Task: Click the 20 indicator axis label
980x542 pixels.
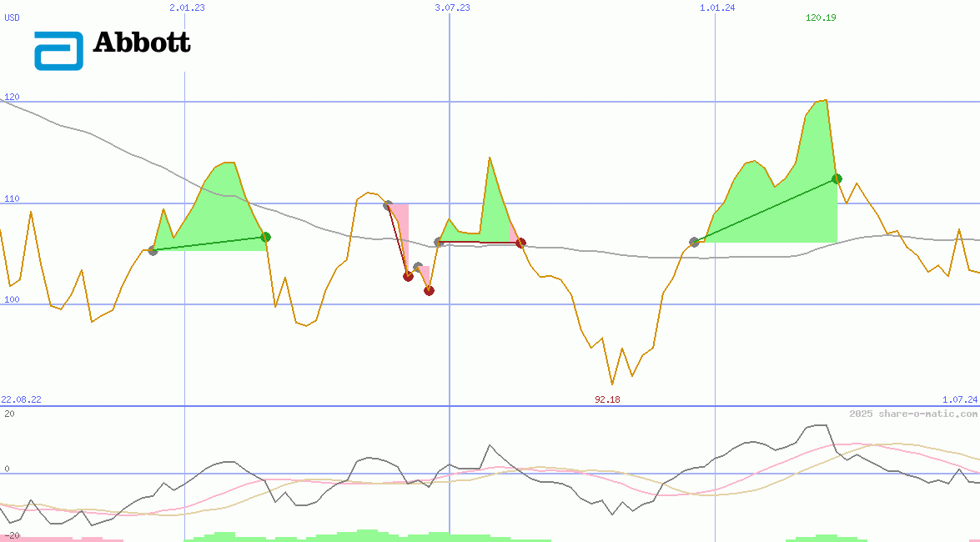Action: (9, 414)
